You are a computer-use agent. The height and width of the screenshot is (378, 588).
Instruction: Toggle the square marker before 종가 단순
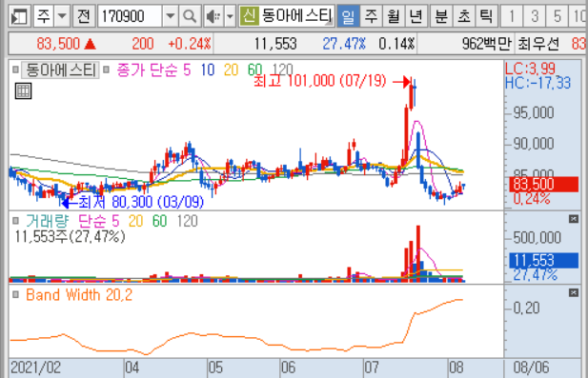[x=106, y=70]
